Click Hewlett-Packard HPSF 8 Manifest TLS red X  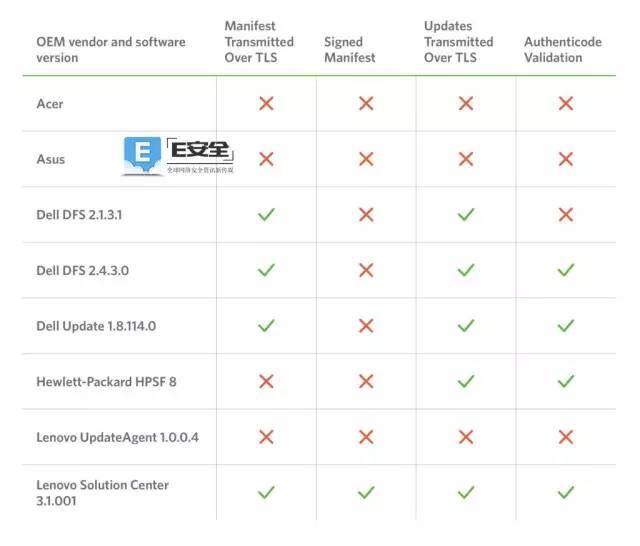(266, 381)
